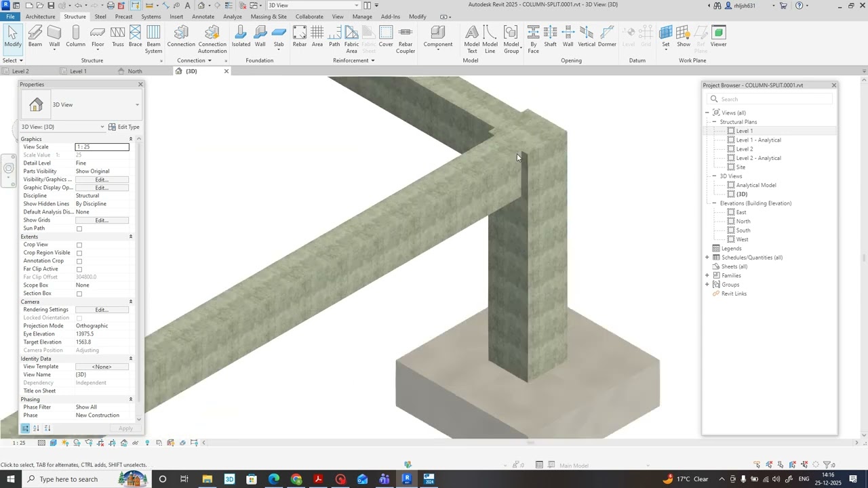The image size is (868, 488).
Task: Expand the Families node
Action: click(707, 275)
